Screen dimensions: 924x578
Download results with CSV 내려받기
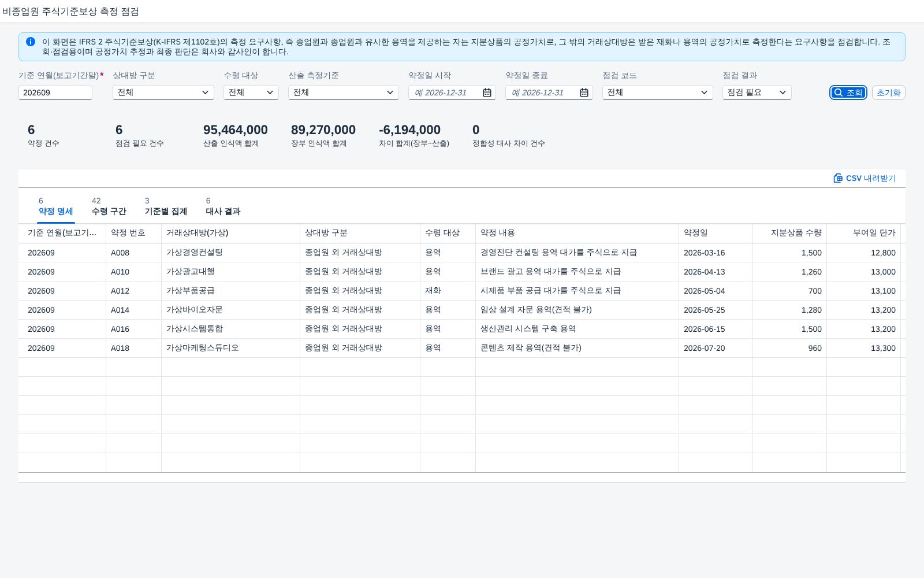point(865,178)
